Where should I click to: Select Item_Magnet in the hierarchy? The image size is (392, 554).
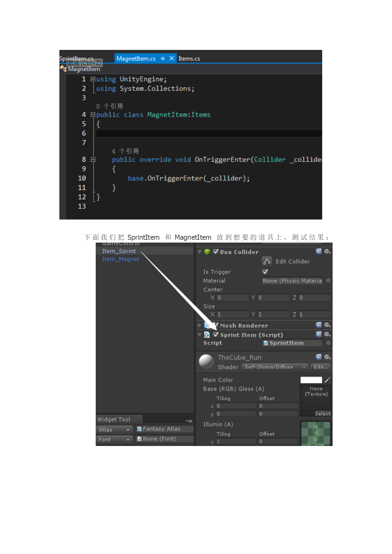120,259
